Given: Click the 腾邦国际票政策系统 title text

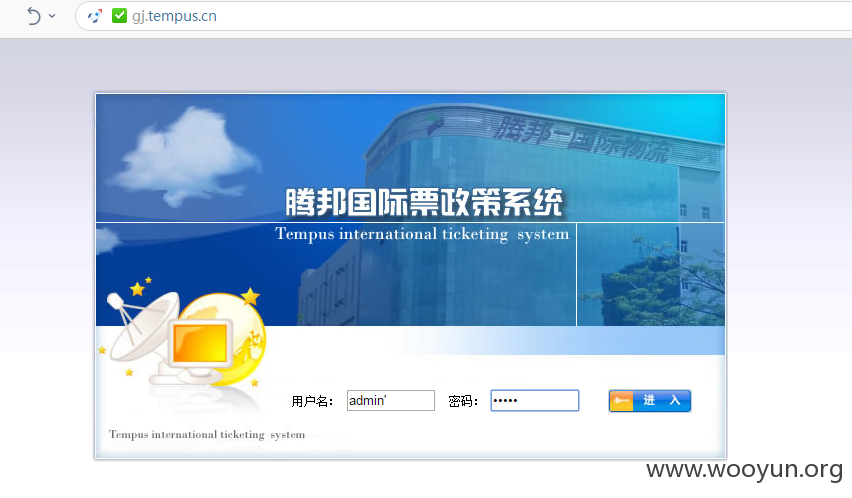Looking at the screenshot, I should point(424,203).
